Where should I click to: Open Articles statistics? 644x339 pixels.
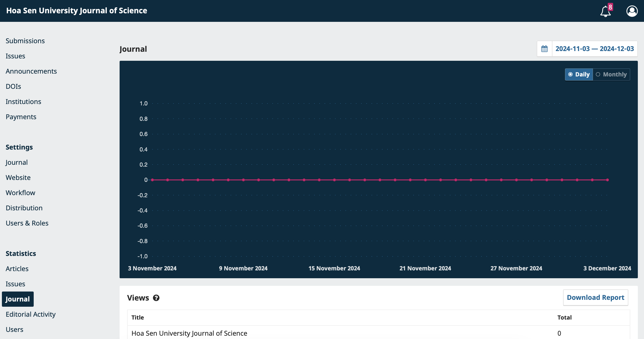tap(17, 269)
